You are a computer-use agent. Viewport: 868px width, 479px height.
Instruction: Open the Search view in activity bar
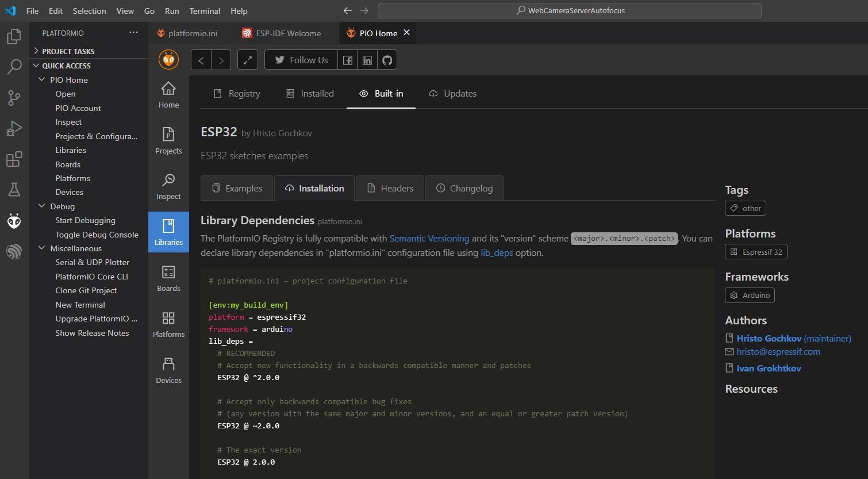(14, 67)
